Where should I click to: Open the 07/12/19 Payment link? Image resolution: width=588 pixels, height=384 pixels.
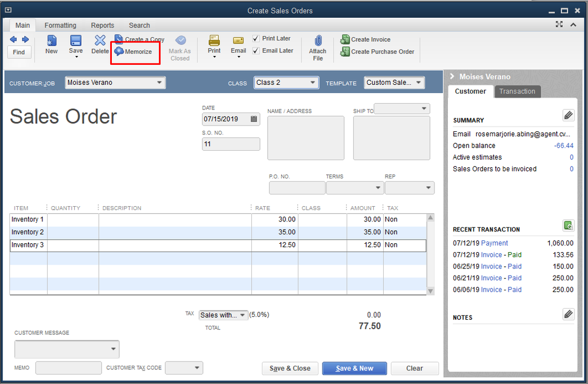(x=494, y=243)
